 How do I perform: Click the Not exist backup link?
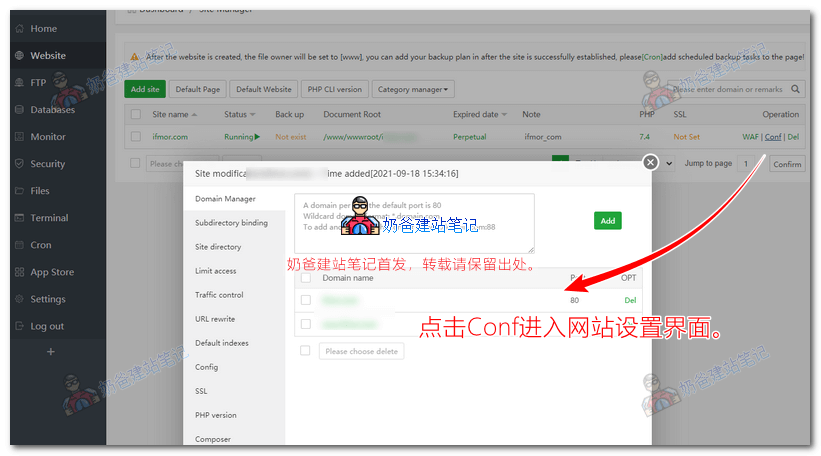(291, 137)
